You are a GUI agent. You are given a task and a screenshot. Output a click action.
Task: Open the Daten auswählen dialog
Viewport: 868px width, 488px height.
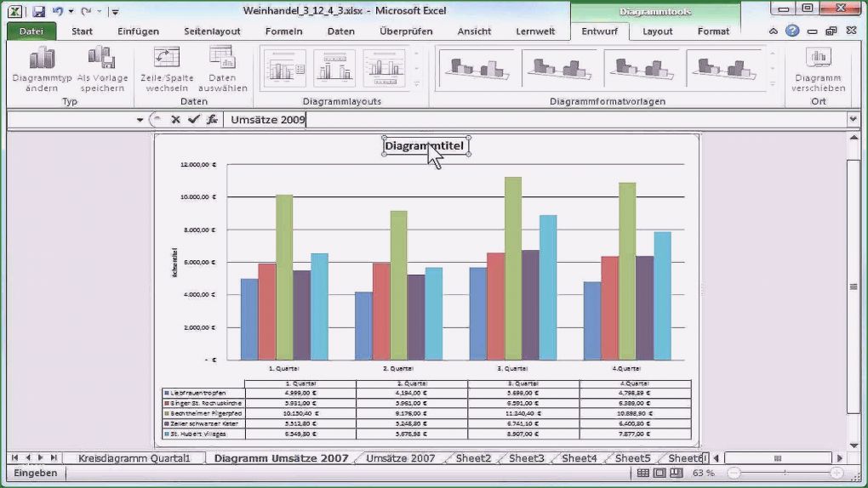pos(222,59)
